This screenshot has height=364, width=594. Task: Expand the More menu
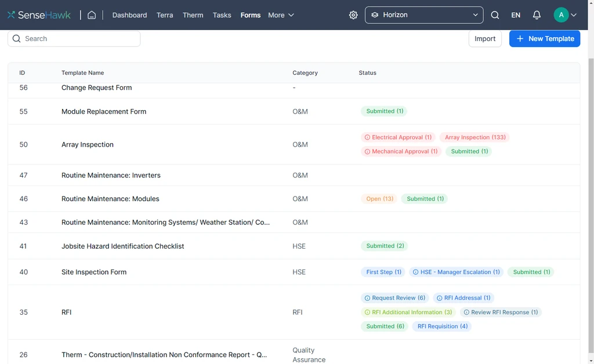click(281, 15)
